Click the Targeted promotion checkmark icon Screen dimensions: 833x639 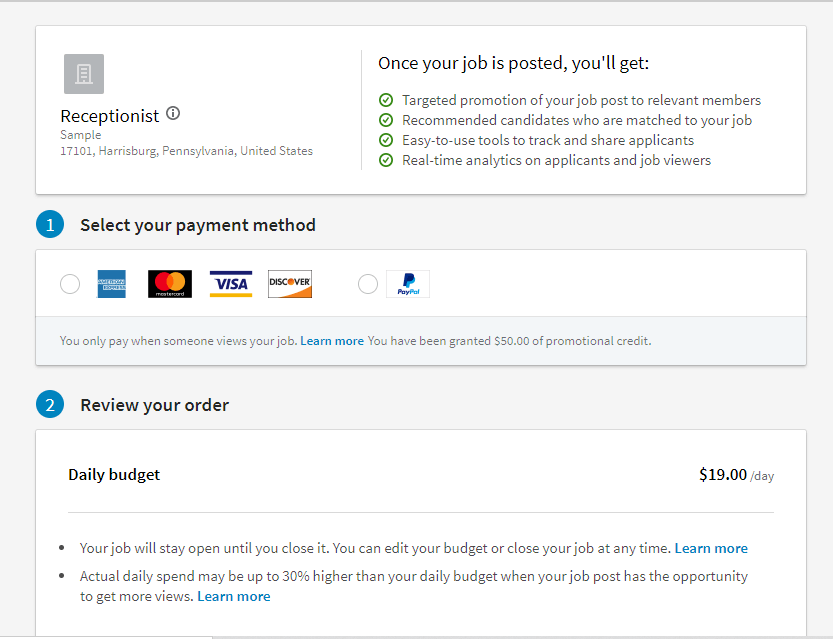point(386,100)
